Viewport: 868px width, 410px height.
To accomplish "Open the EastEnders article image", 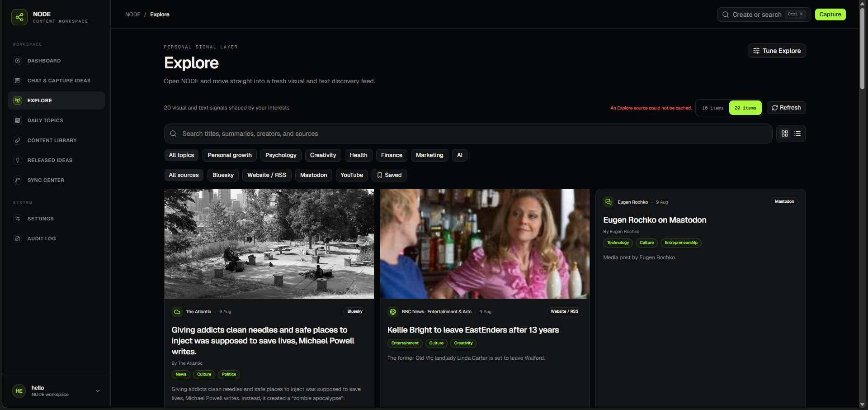I will 485,244.
